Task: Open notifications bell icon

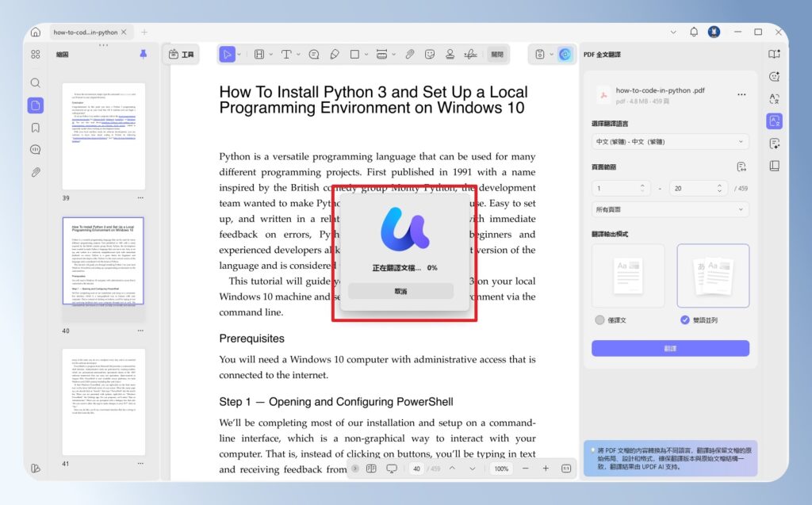Action: 694,33
